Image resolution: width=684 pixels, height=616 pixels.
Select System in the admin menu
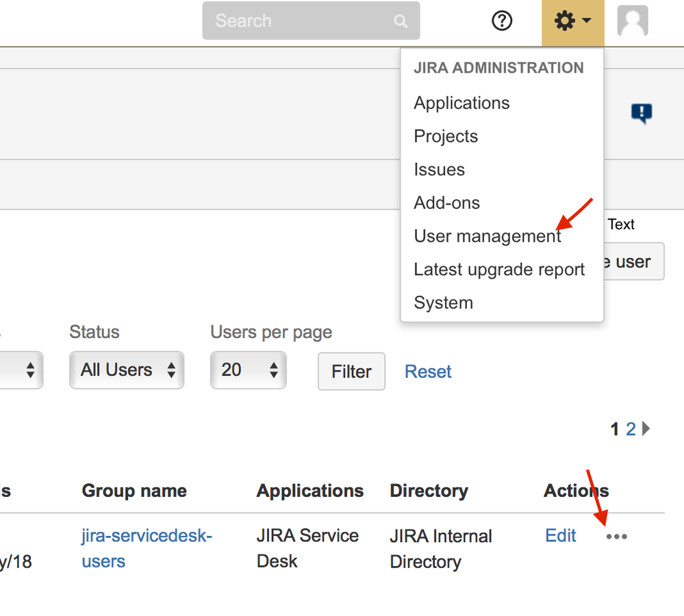click(443, 303)
